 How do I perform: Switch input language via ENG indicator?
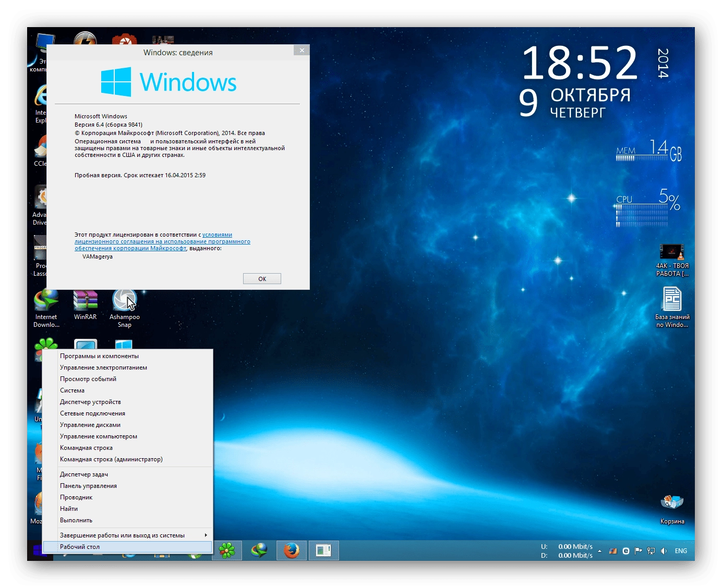pyautogui.click(x=681, y=551)
